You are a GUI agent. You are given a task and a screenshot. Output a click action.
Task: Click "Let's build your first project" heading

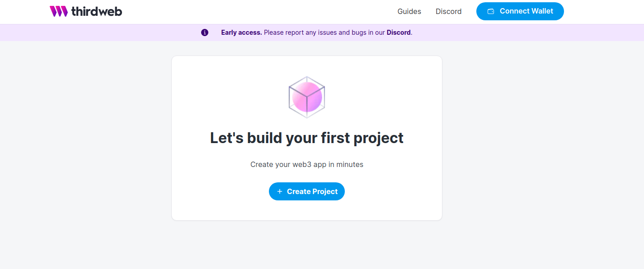click(x=307, y=138)
